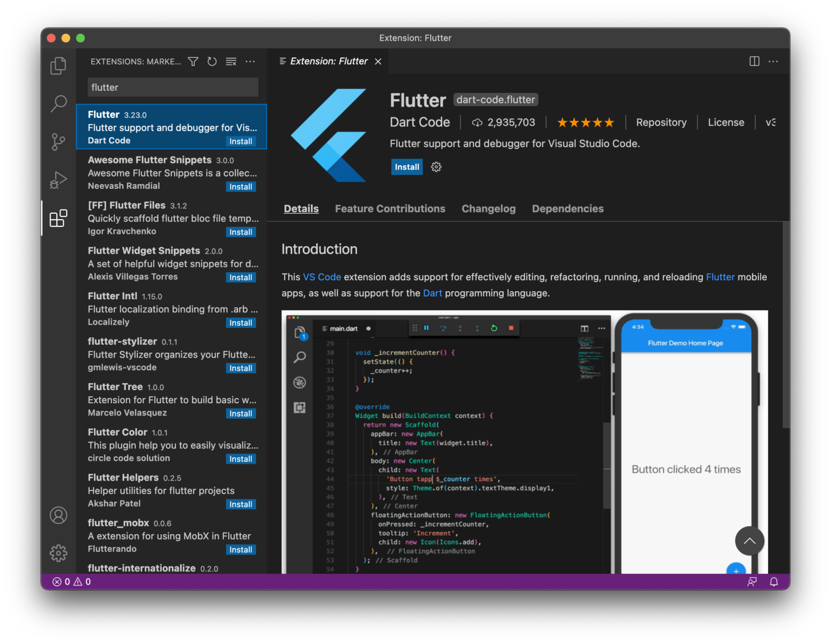Install the Flutter extension by Dart Code
This screenshot has width=831, height=644.
[x=406, y=167]
